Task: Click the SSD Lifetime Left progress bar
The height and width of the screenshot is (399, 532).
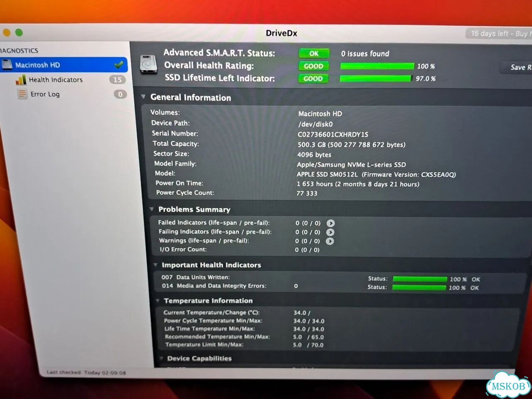Action: [375, 79]
